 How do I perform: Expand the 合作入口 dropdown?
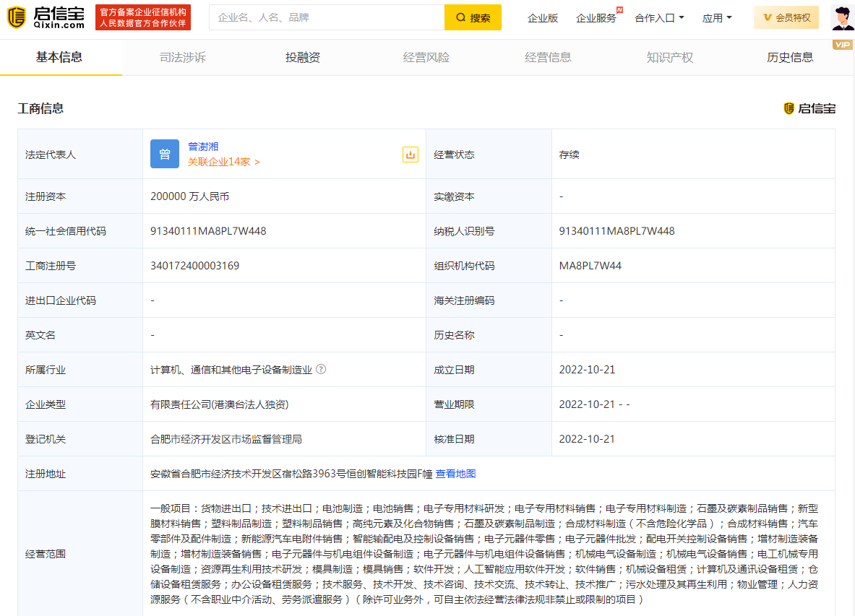[659, 18]
